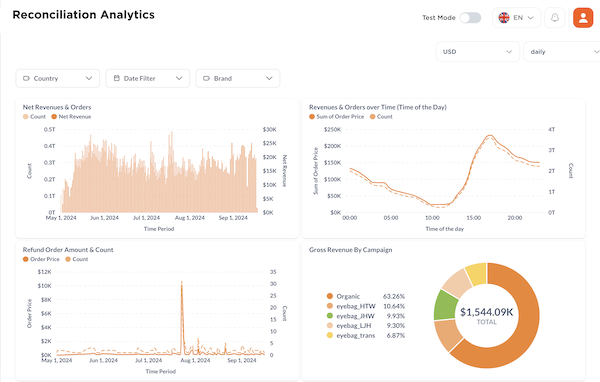This screenshot has width=600, height=382.
Task: Expand the Country filter dropdown
Action: click(x=57, y=78)
